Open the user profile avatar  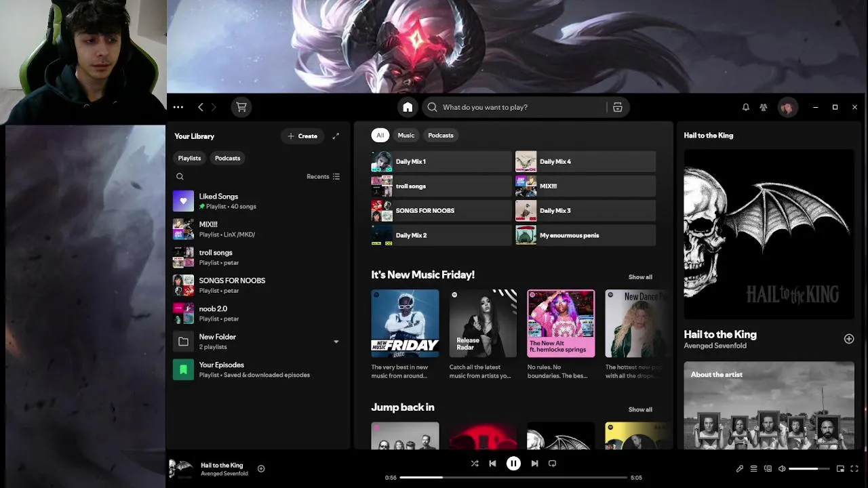click(787, 107)
